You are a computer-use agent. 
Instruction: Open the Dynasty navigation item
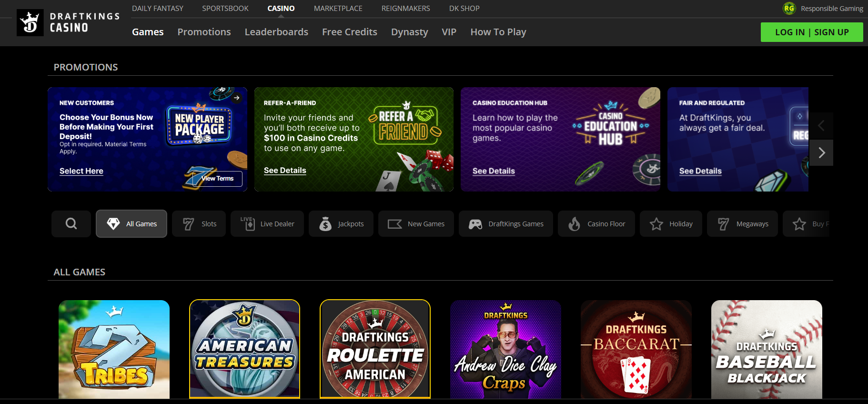410,32
